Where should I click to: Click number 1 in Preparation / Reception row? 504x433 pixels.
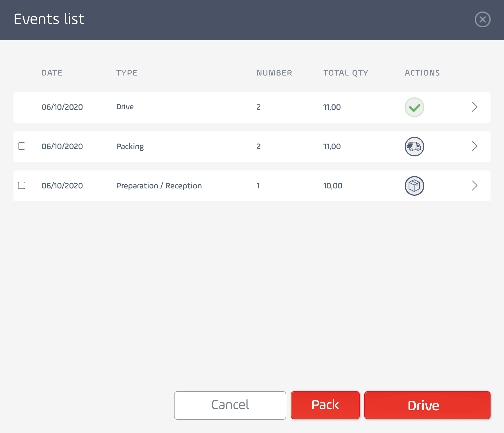[258, 186]
